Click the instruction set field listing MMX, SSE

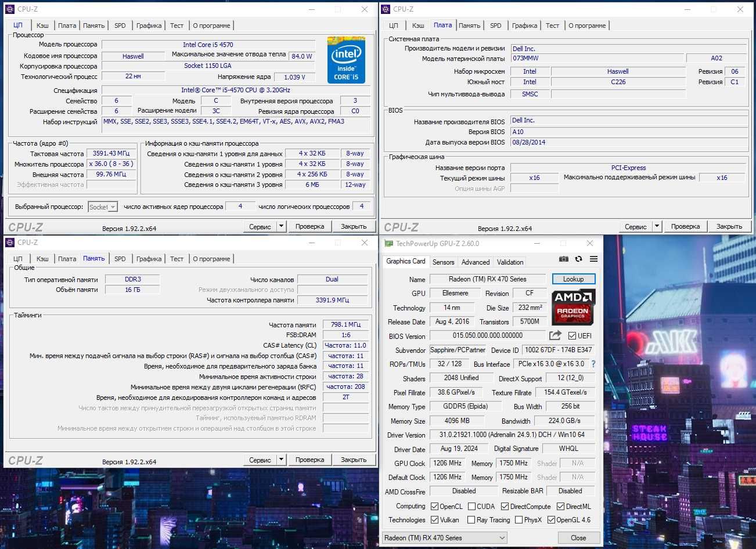[236, 125]
